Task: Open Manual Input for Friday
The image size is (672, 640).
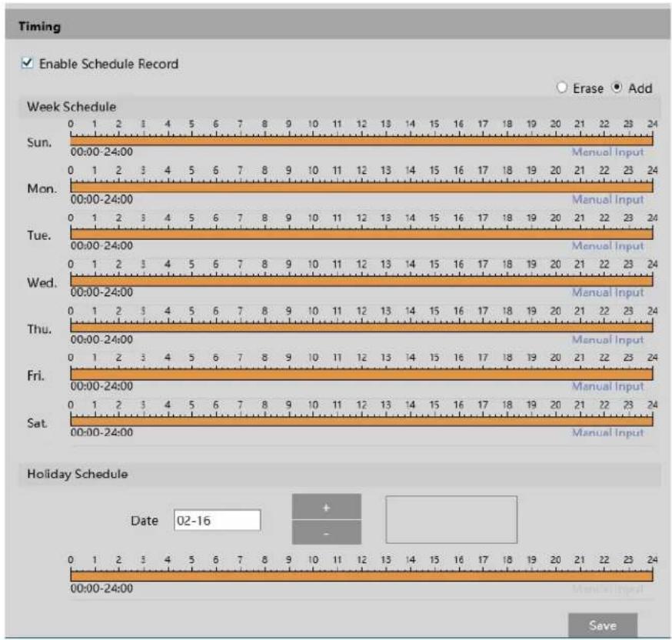Action: [x=607, y=386]
